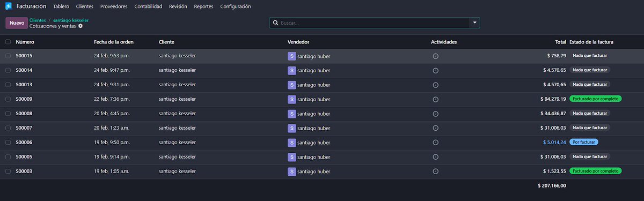This screenshot has width=644, height=201.
Task: Go to Clientes breadcrumb link
Action: [x=38, y=20]
